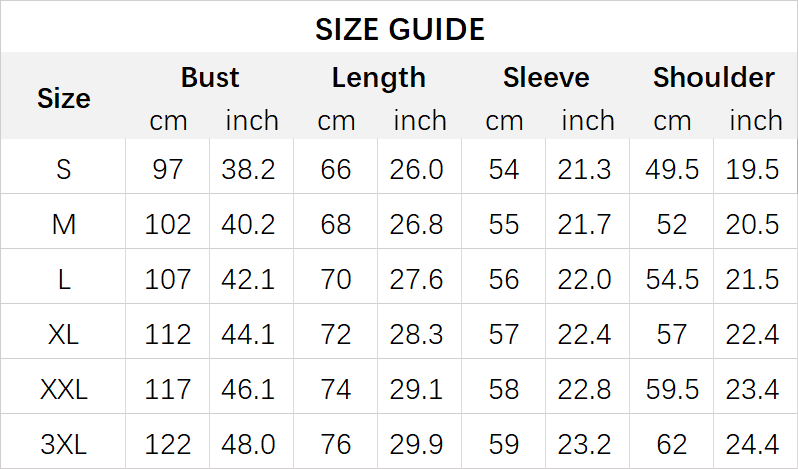Click the XL size row label
This screenshot has width=798, height=469.
(64, 333)
